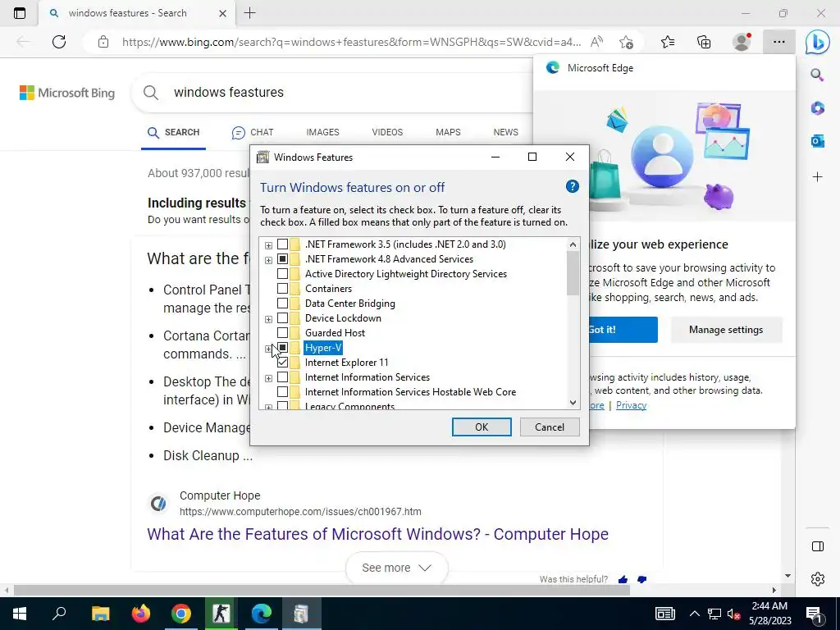
Task: Expand the .NET Framework 3.5 tree node
Action: pos(268,245)
